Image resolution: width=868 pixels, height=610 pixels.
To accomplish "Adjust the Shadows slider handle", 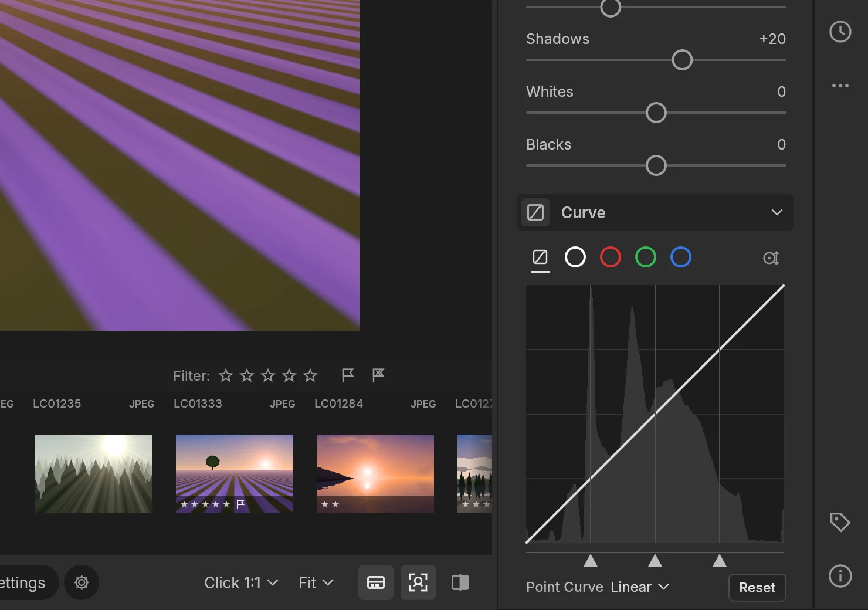I will click(682, 60).
